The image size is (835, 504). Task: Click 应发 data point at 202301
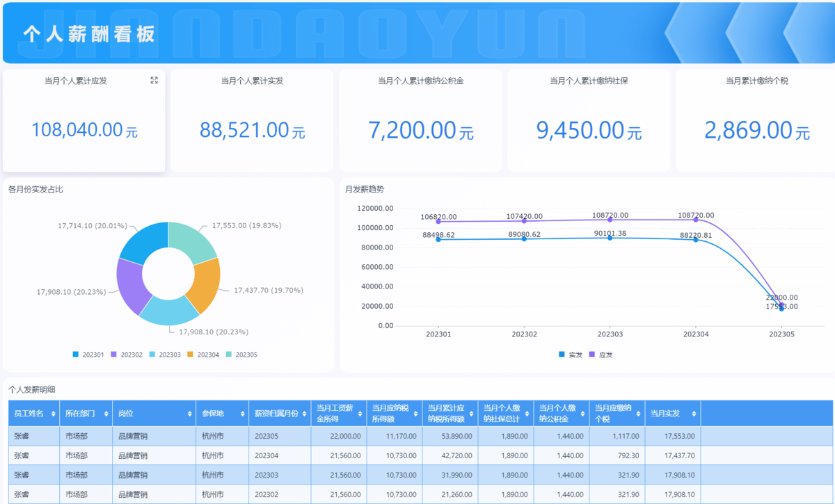point(438,222)
